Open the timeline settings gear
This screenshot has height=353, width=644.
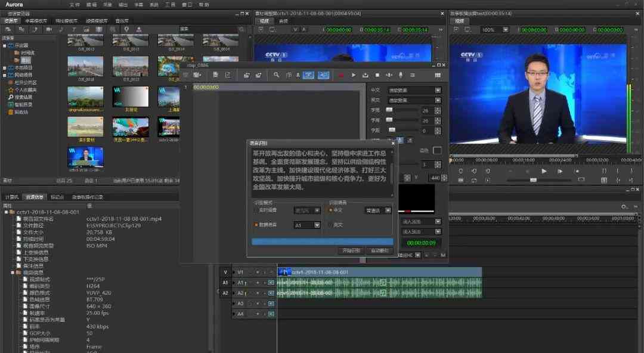pyautogui.click(x=624, y=207)
